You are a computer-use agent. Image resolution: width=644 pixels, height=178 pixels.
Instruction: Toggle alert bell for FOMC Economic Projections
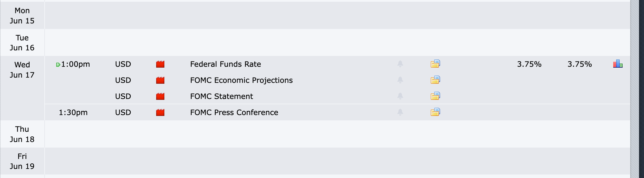[400, 80]
